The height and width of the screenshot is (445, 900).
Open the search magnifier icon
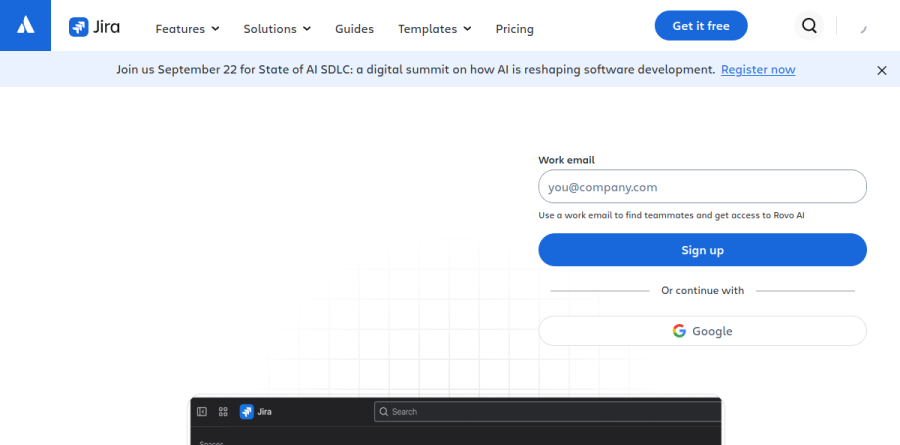[809, 26]
